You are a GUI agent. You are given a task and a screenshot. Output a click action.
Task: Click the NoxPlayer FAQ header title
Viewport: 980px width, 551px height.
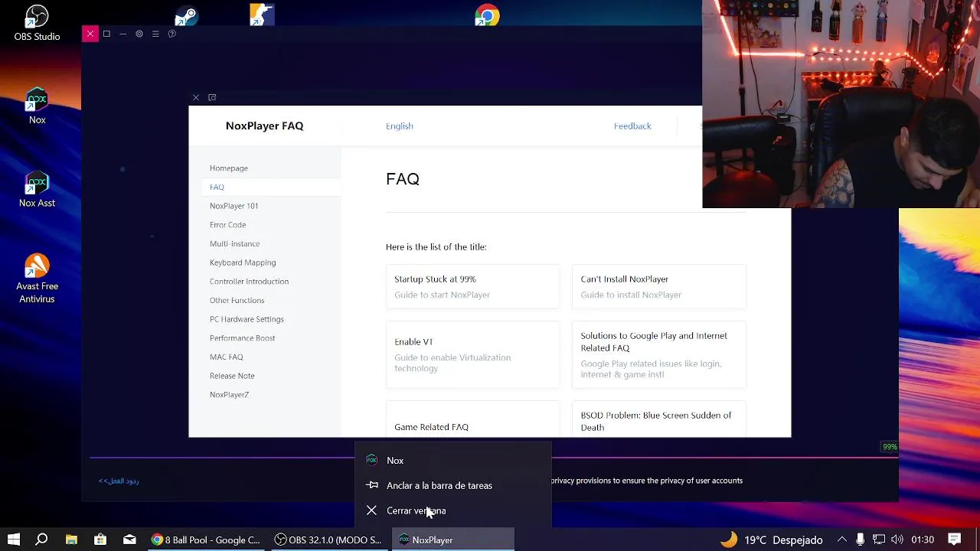[x=264, y=126]
